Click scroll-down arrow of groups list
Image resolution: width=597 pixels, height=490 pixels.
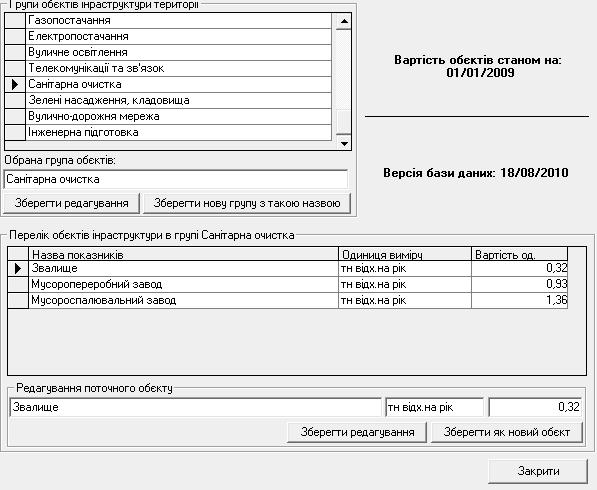click(x=344, y=143)
